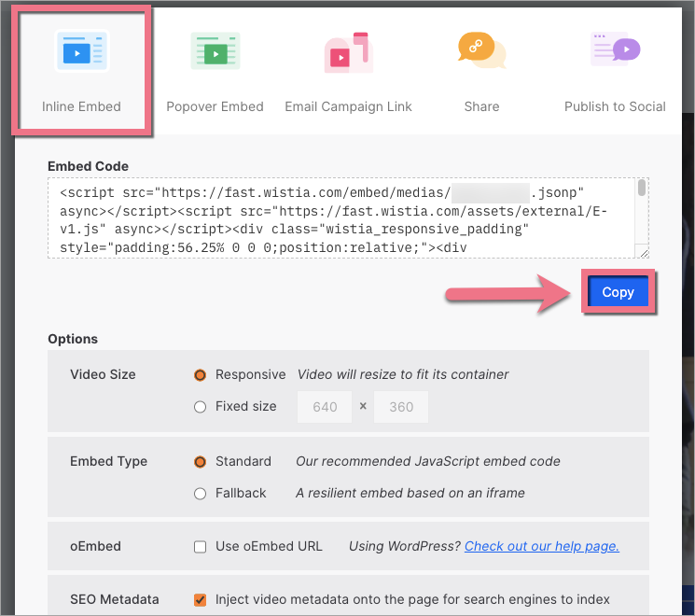Image resolution: width=695 pixels, height=616 pixels.
Task: Select the Standard embed type
Action: click(200, 462)
